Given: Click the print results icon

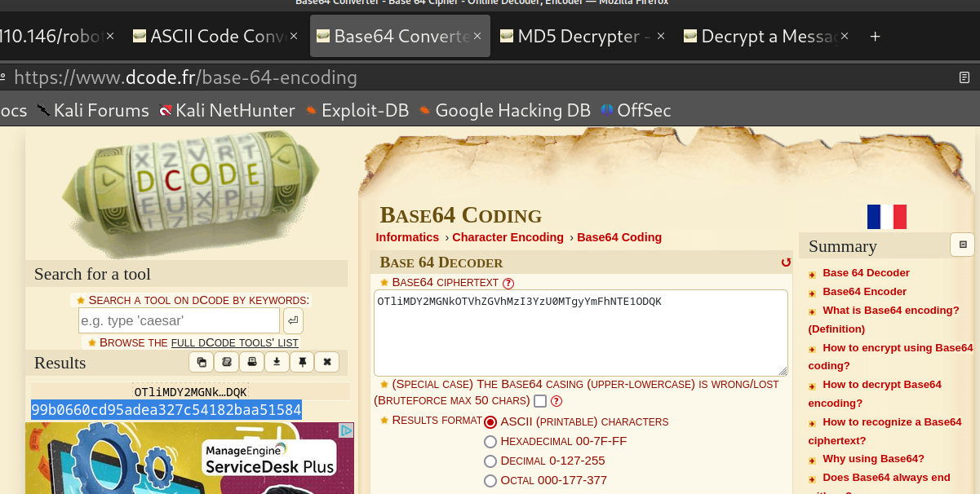Looking at the screenshot, I should coord(252,362).
